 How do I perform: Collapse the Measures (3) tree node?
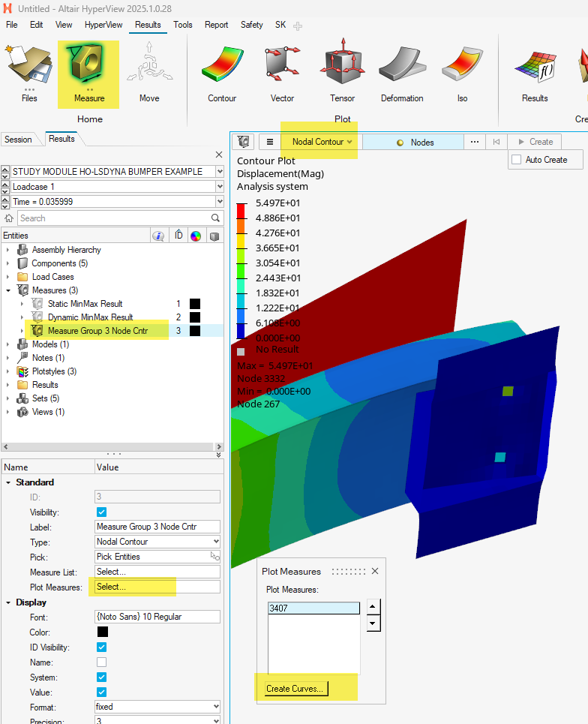pyautogui.click(x=7, y=290)
